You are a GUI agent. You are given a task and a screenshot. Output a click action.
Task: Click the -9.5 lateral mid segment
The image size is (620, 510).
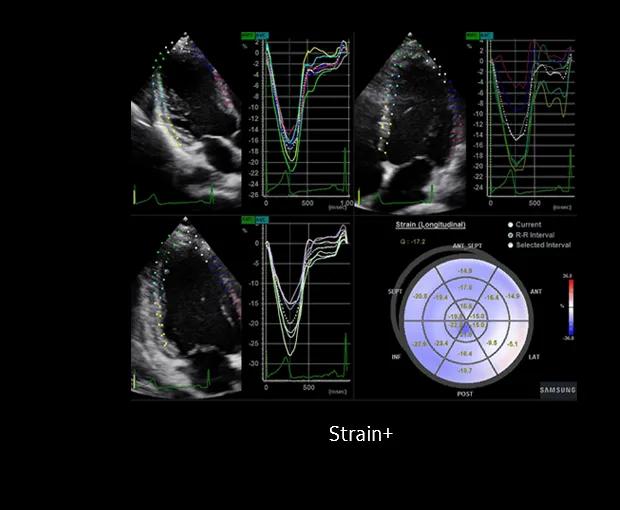point(492,343)
